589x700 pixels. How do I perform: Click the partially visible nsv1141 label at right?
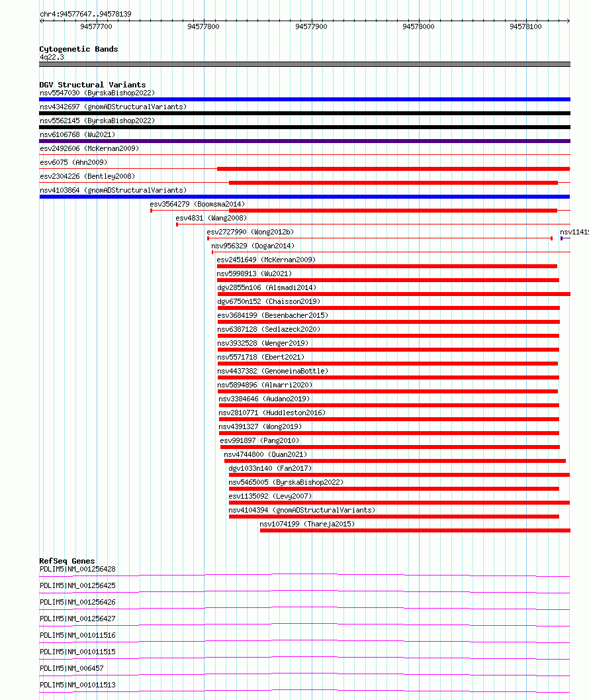(x=574, y=232)
